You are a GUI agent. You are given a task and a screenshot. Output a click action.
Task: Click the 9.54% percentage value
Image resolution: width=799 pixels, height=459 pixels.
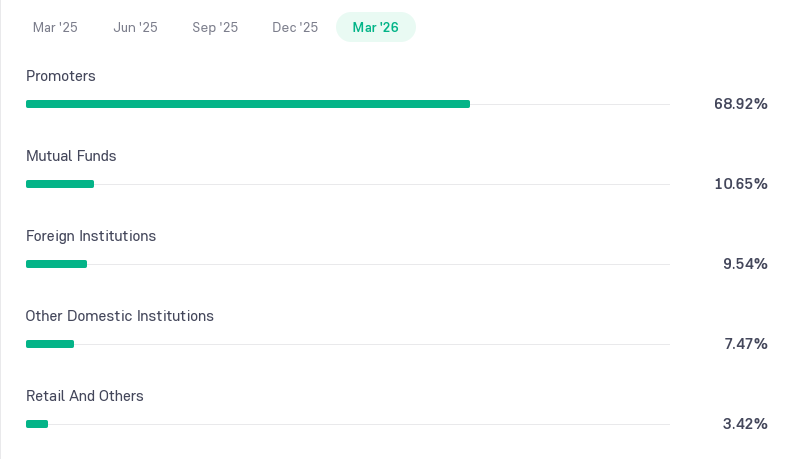click(x=745, y=264)
